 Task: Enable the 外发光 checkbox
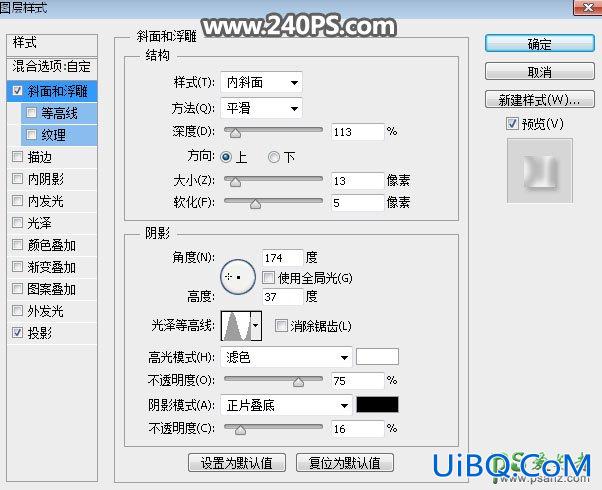pos(17,310)
